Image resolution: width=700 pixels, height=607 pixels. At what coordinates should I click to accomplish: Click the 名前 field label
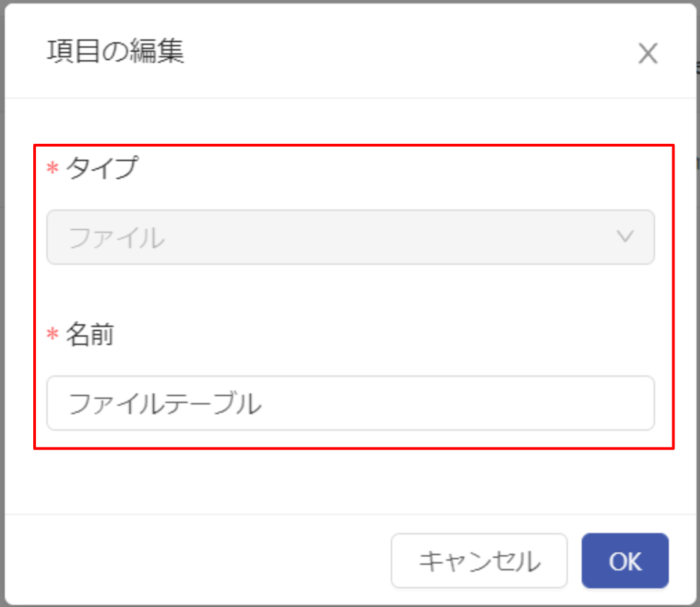pyautogui.click(x=90, y=334)
